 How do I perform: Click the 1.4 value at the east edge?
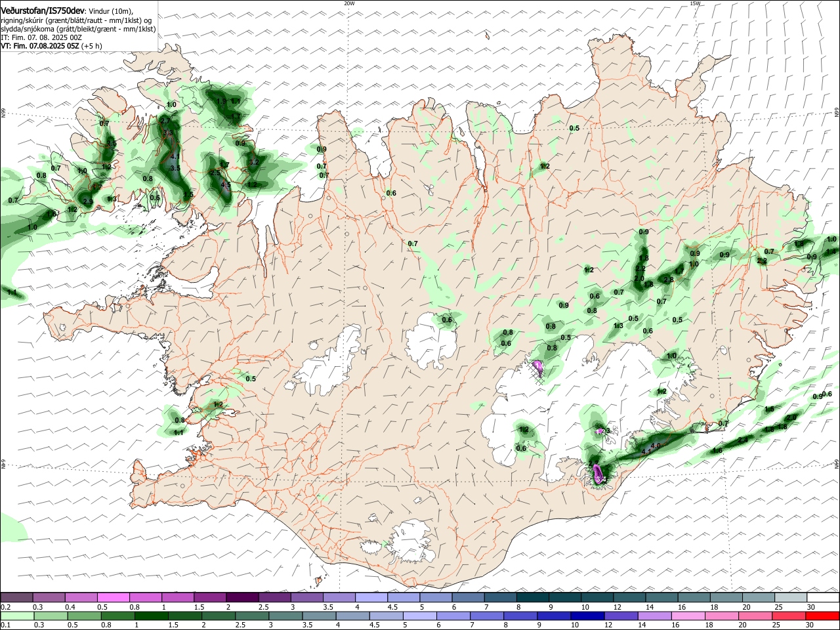tap(831, 251)
